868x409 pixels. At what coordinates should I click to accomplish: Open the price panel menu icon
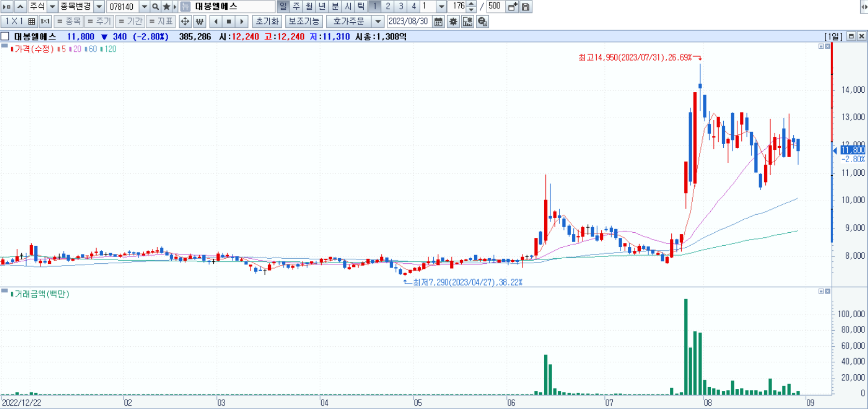(x=4, y=46)
